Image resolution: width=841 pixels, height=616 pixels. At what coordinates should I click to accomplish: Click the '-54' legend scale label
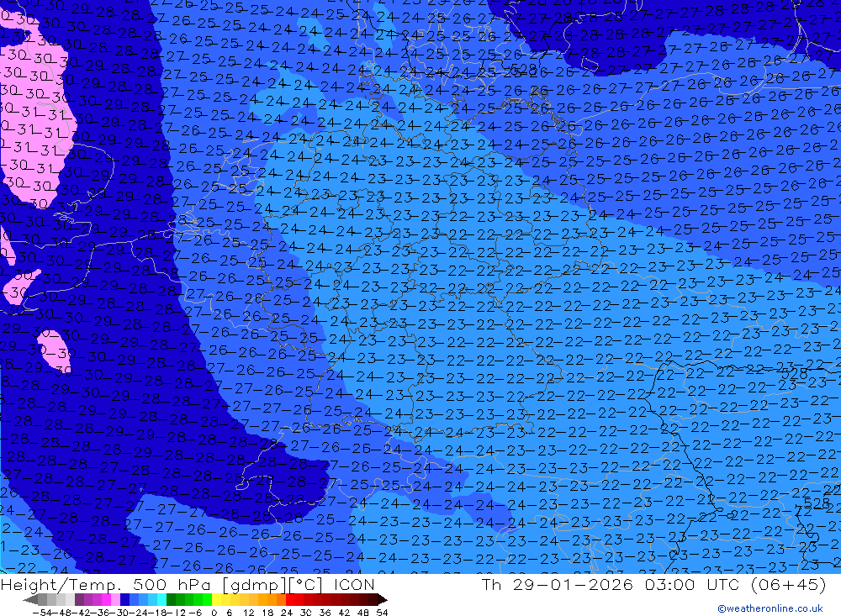[x=42, y=613]
